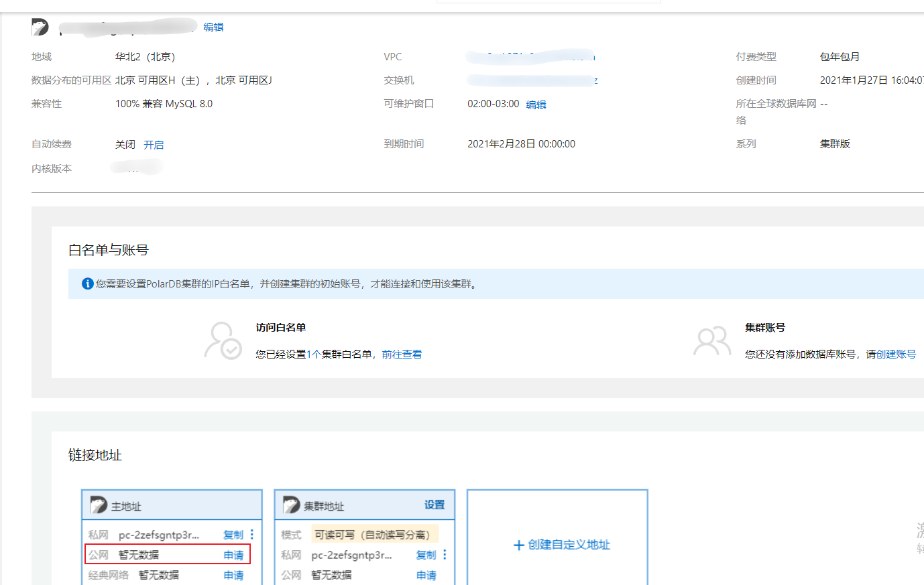924x585 pixels.
Task: Select 暂无数据 in primary 公网 row
Action: pyautogui.click(x=139, y=555)
